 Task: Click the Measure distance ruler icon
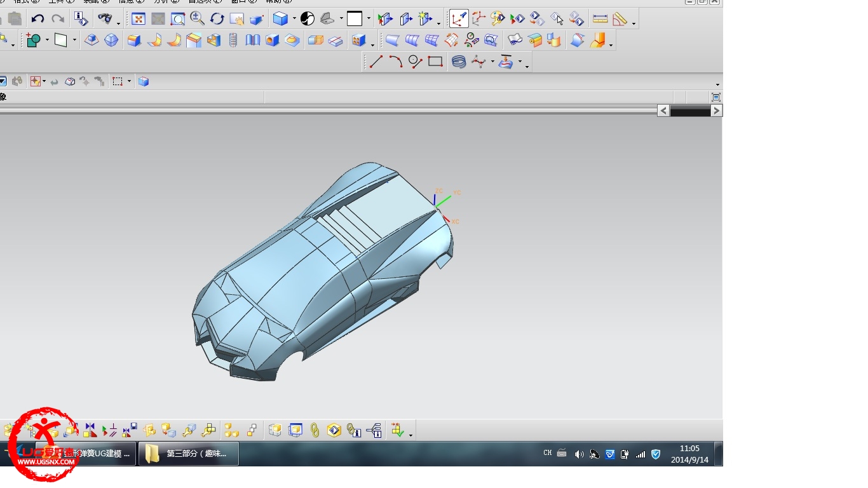600,18
